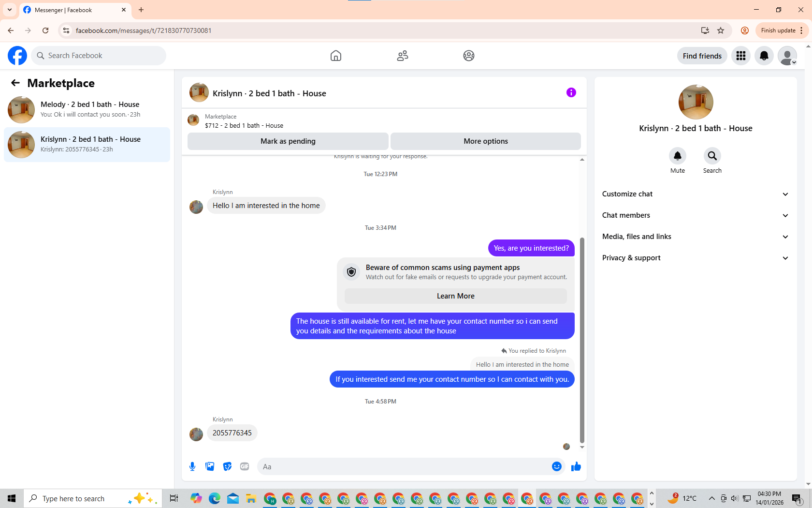Go to Home feed icon

336,56
